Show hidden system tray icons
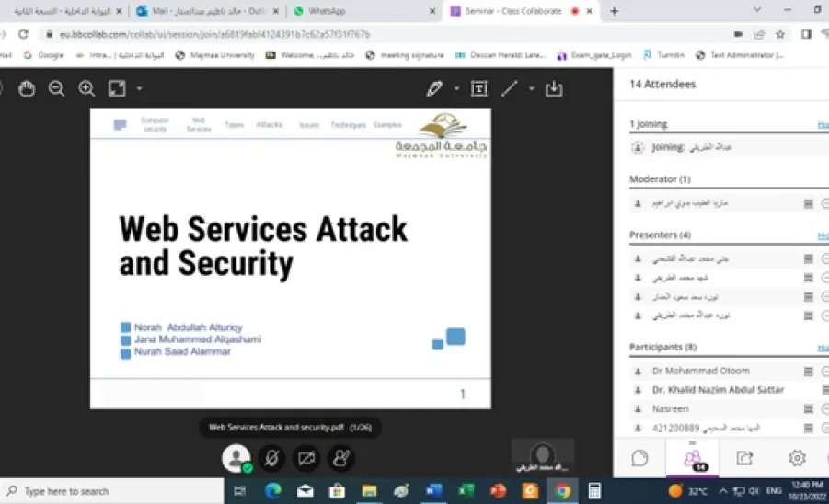The image size is (829, 504). click(x=723, y=491)
